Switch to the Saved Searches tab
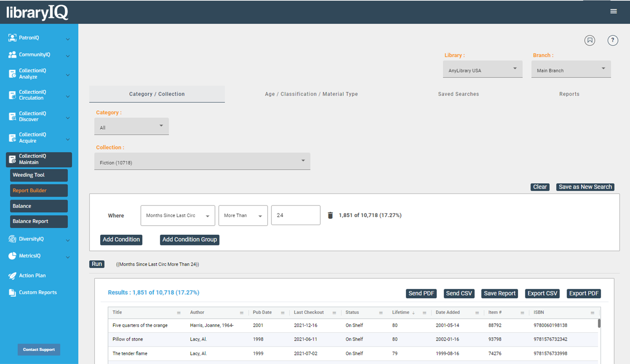Viewport: 630px width, 364px height. (459, 94)
